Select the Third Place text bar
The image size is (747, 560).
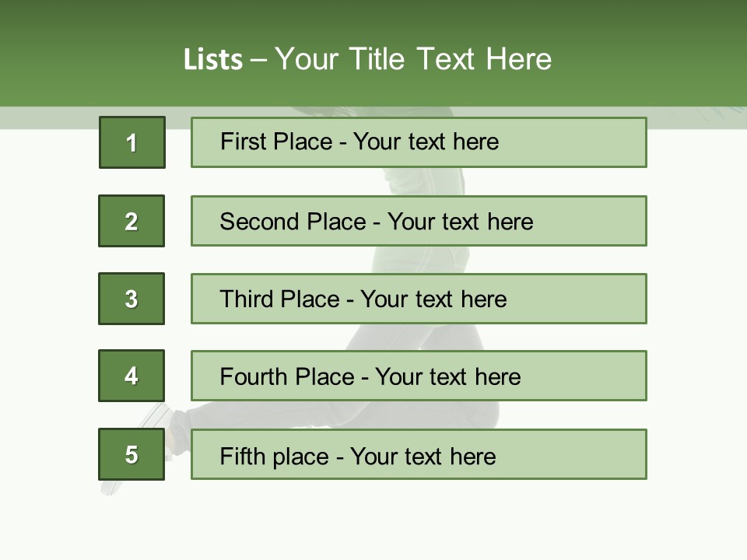[419, 299]
